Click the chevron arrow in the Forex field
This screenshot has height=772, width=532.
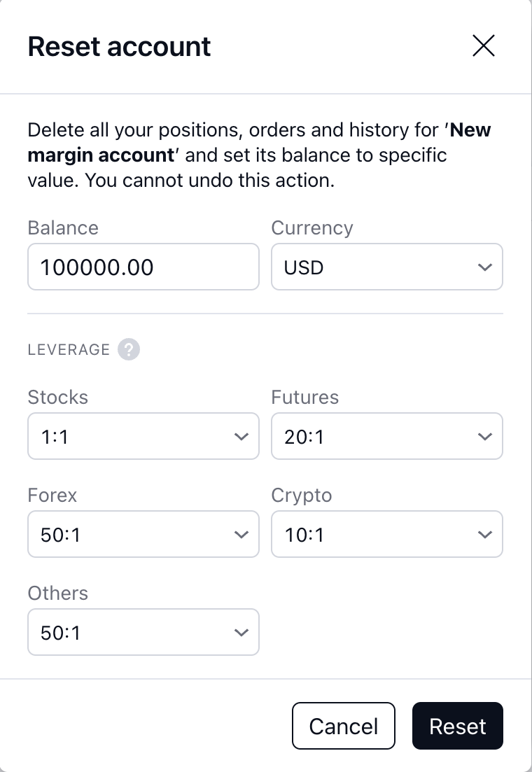(241, 535)
